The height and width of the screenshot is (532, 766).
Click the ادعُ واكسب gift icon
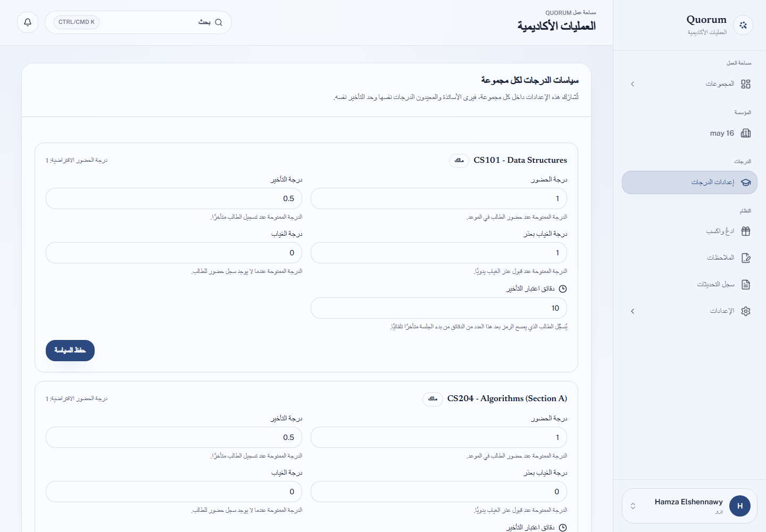746,231
